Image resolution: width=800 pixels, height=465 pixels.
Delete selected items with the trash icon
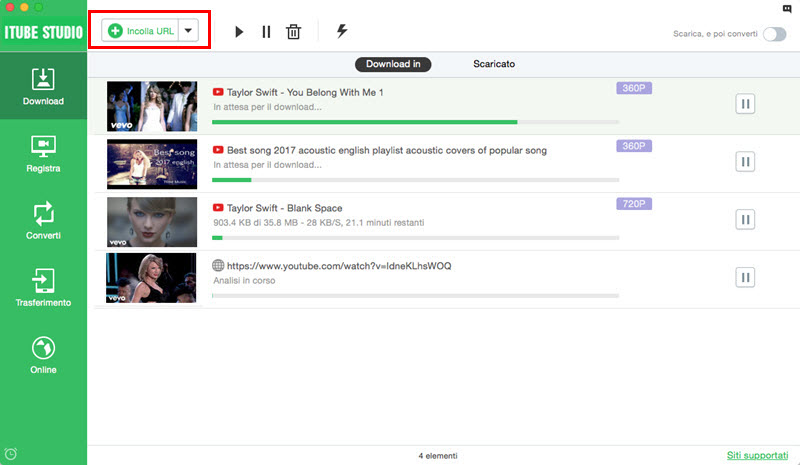[293, 32]
